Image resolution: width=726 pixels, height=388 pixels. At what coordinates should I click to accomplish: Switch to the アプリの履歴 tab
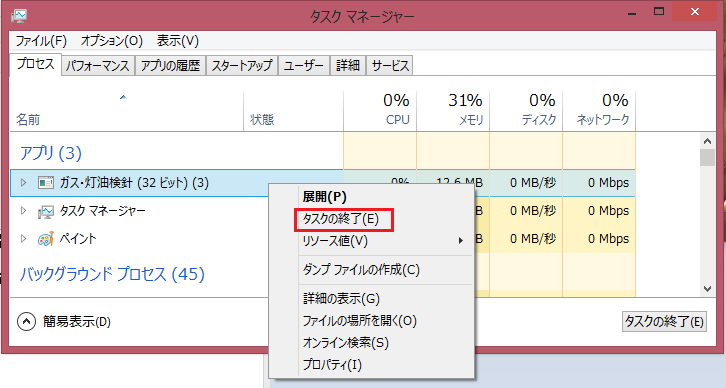[x=170, y=66]
